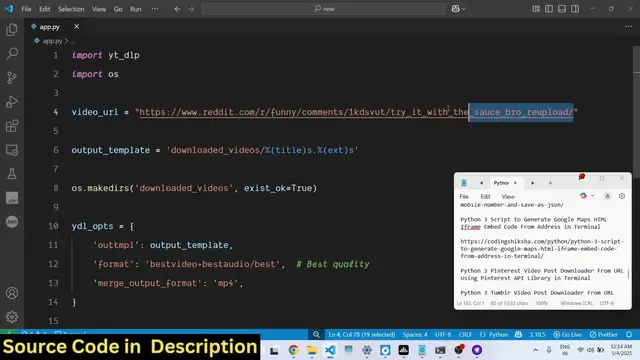Click the VS Code logo in title bar
This screenshot has width=640, height=360.
(9, 9)
